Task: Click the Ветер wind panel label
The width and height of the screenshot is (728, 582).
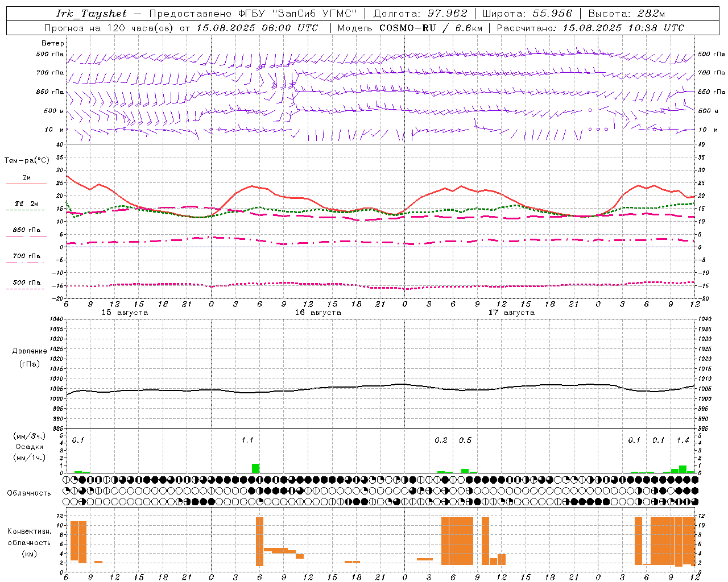Action: (x=53, y=43)
